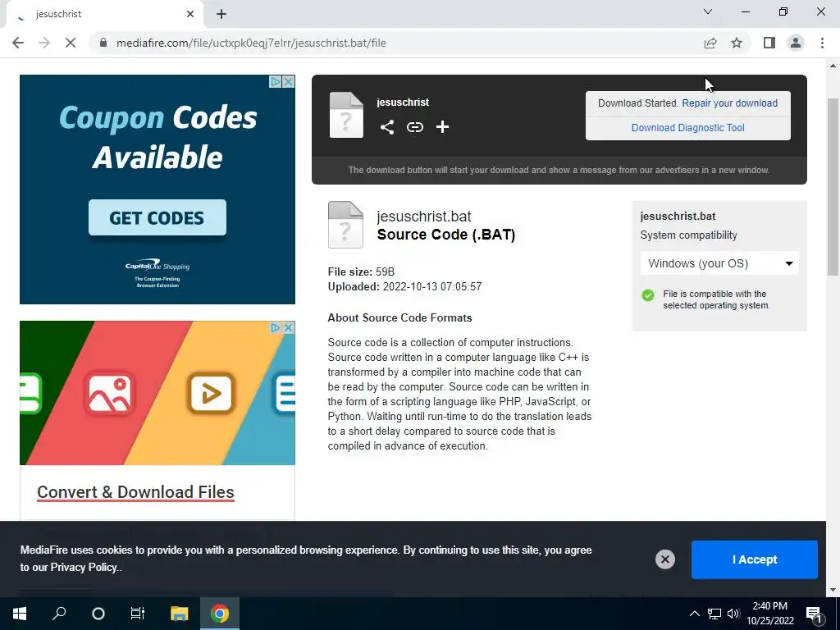Open the Chrome three-dot menu
The height and width of the screenshot is (630, 840).
click(x=822, y=43)
